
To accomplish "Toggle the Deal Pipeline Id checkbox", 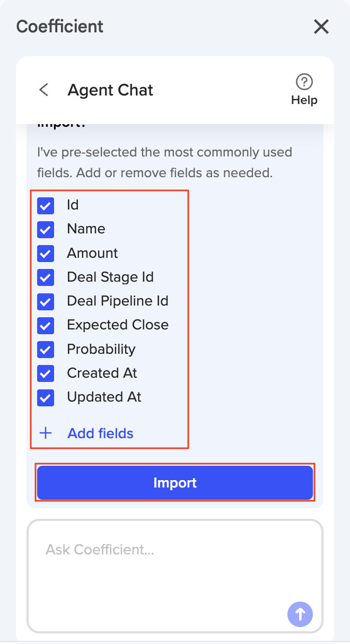I will pyautogui.click(x=46, y=301).
